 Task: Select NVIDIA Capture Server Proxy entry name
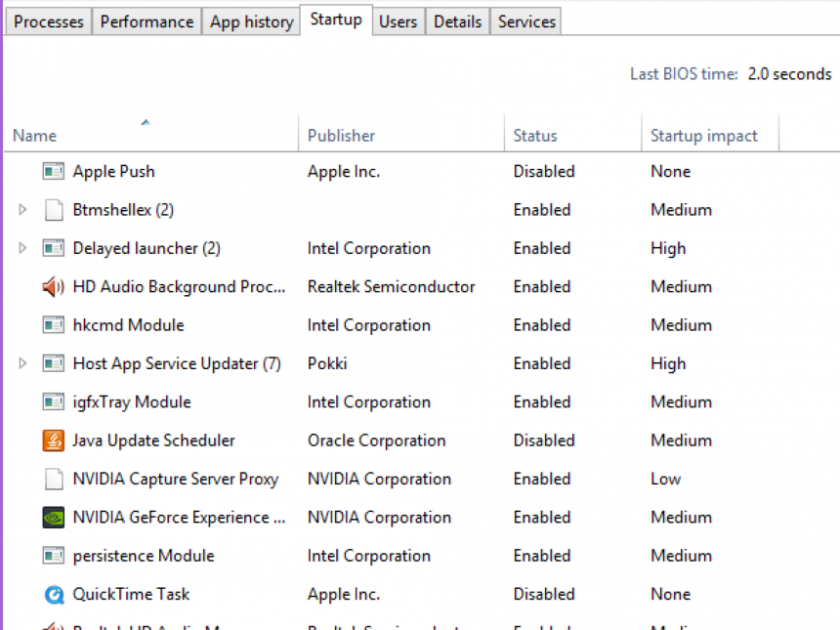176,479
